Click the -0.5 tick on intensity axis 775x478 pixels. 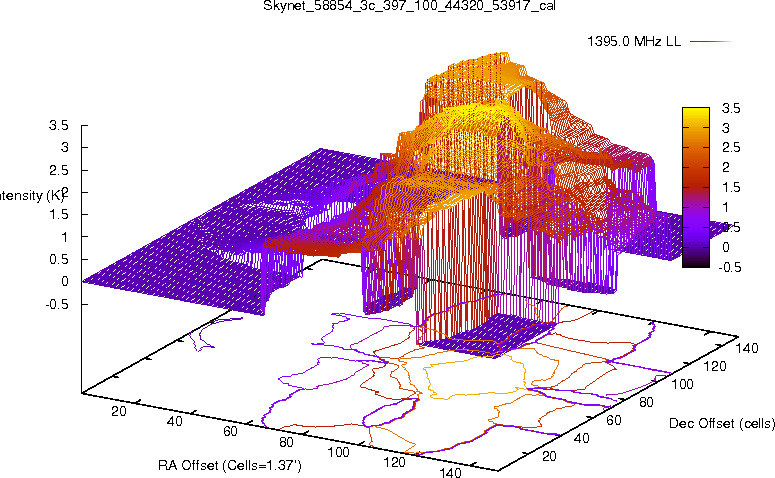coord(57,304)
